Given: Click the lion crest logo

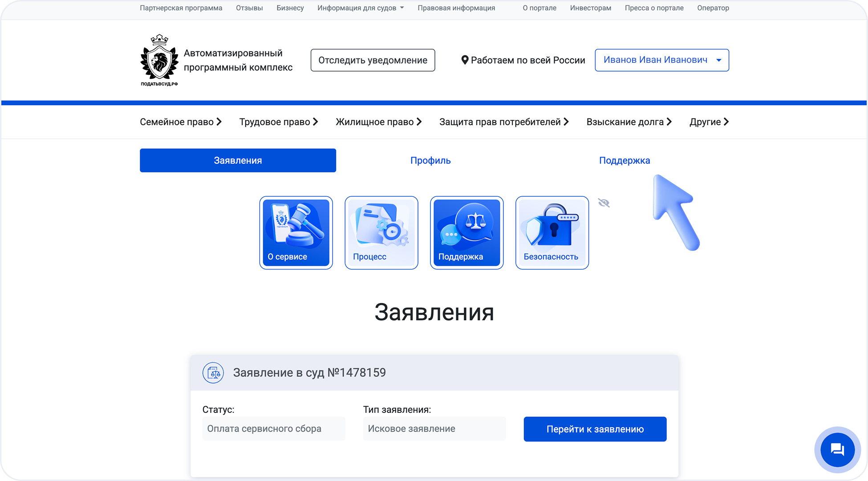Looking at the screenshot, I should pyautogui.click(x=159, y=60).
